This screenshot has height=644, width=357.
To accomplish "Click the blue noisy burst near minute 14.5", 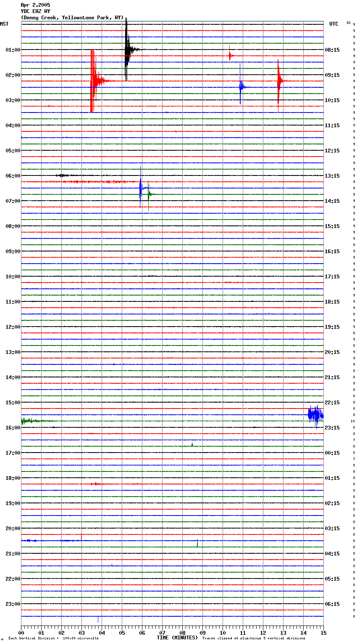I will [315, 415].
